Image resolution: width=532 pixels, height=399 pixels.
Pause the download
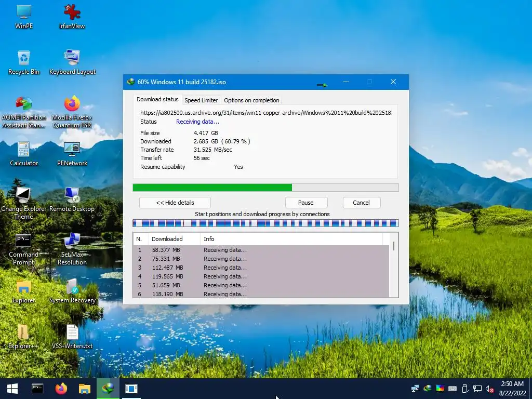click(306, 203)
